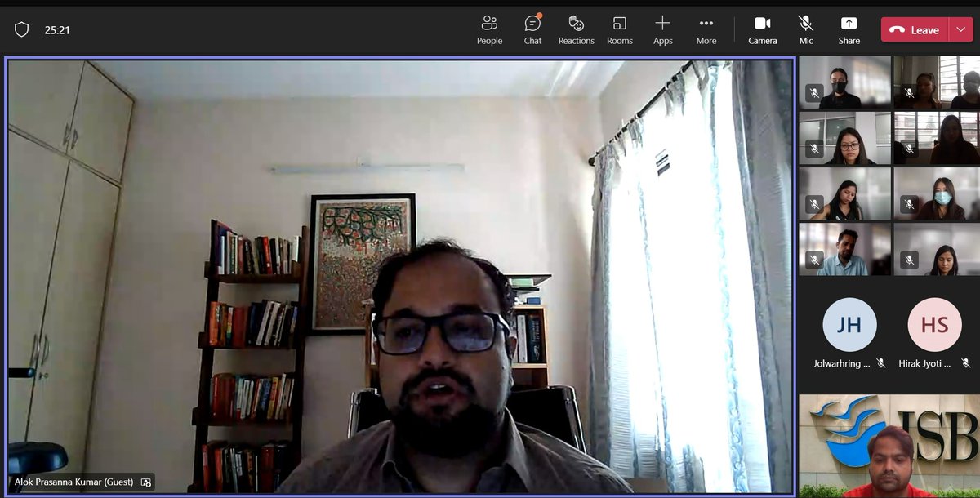
Task: Expand the Leave options arrow
Action: click(960, 29)
